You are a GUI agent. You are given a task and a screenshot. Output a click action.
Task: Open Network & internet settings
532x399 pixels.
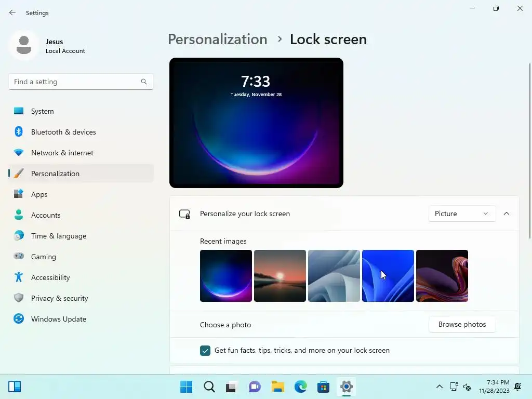pos(81,153)
